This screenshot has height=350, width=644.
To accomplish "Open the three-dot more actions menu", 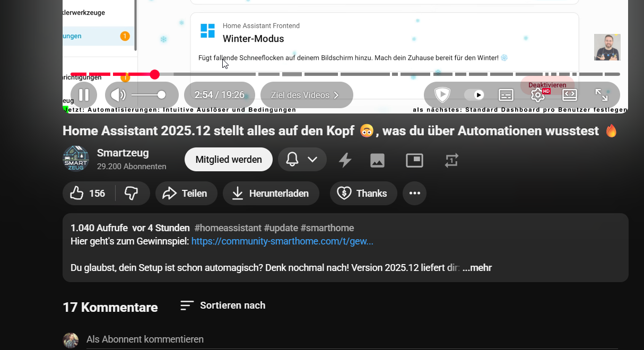I will tap(414, 194).
